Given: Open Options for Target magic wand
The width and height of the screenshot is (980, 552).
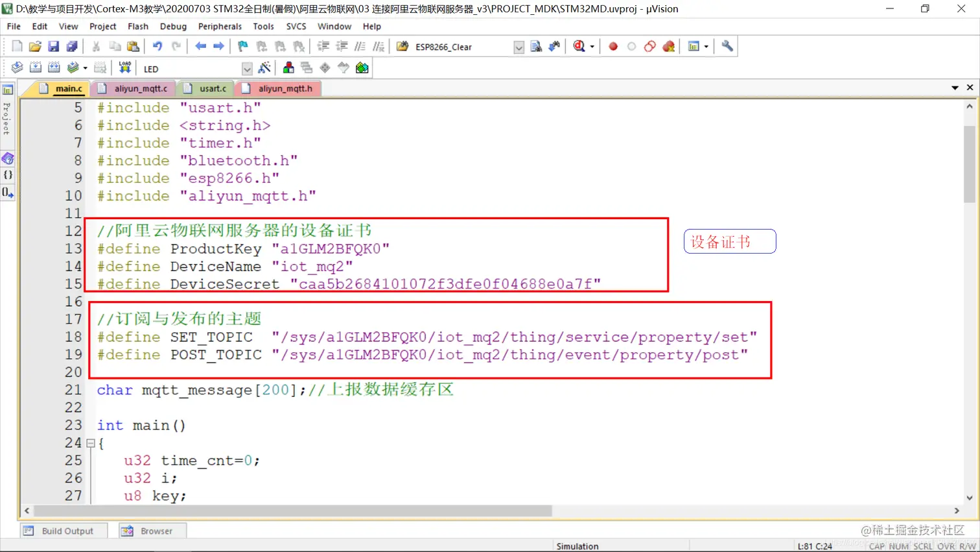Looking at the screenshot, I should tap(264, 67).
